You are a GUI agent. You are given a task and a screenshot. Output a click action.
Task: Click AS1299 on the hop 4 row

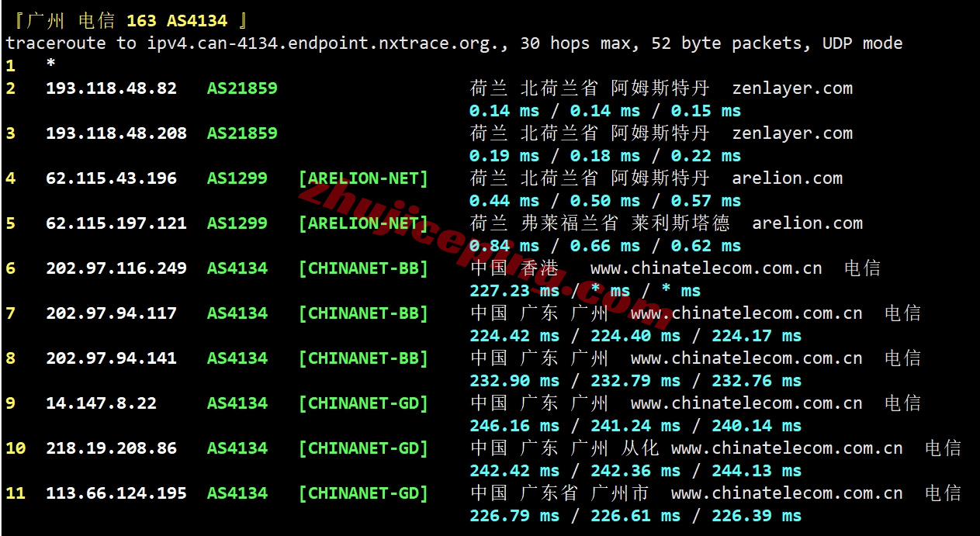237,178
